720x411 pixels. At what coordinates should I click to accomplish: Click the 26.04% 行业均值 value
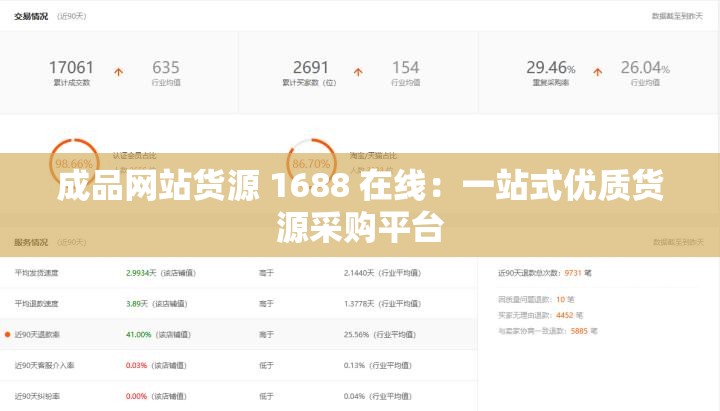tap(645, 68)
